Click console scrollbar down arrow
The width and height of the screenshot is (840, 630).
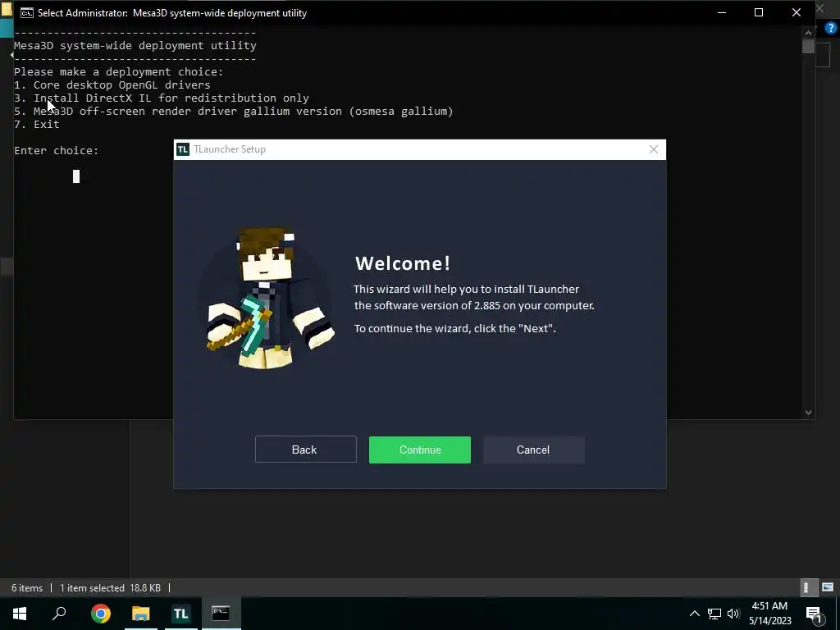(x=808, y=412)
